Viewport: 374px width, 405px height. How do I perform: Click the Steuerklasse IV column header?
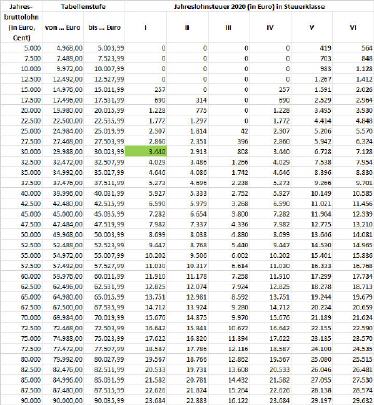270,27
